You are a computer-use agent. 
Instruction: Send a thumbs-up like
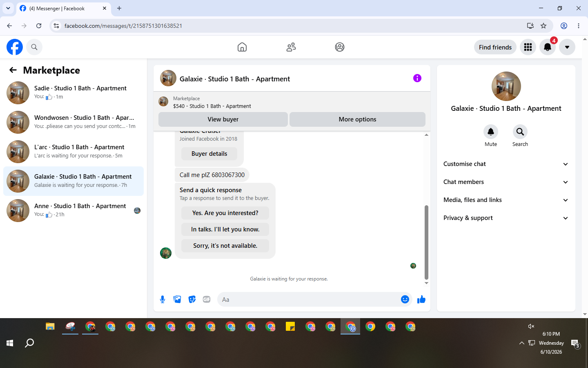(x=421, y=299)
